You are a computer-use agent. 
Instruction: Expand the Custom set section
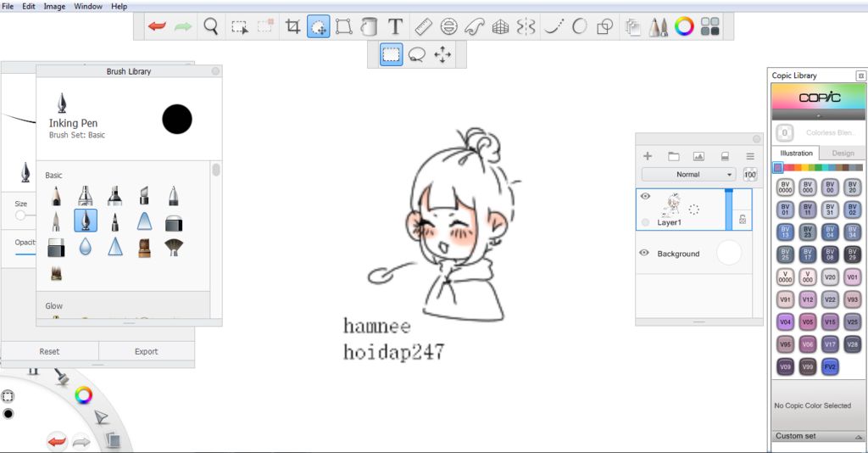[x=818, y=436]
